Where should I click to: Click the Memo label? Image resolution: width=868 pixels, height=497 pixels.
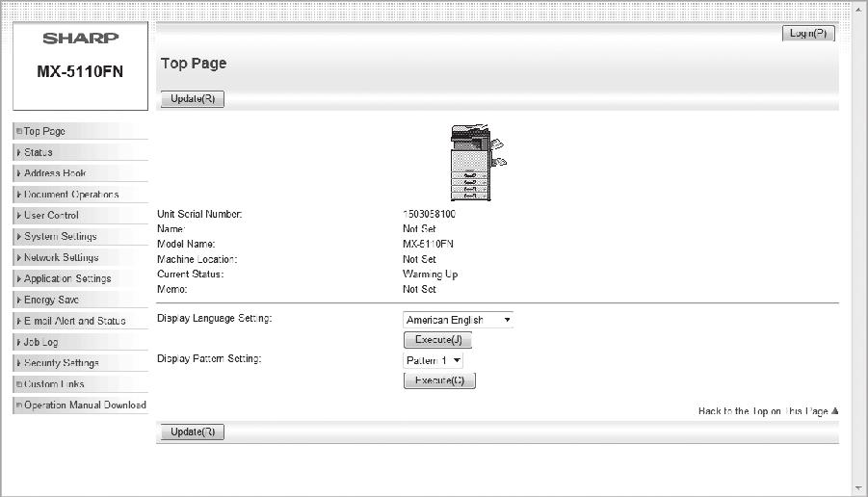click(x=172, y=289)
